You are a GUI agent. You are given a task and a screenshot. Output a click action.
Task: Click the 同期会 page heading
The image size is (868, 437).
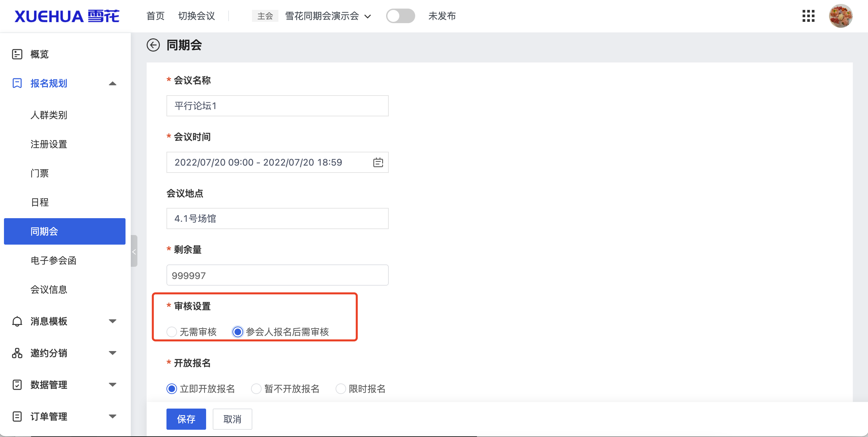coord(184,45)
